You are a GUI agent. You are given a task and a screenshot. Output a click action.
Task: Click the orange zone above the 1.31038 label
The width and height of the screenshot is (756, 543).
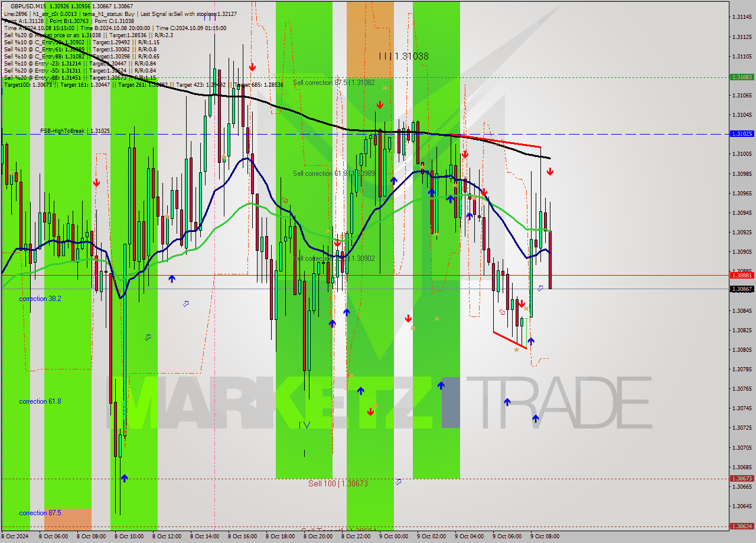370,39
